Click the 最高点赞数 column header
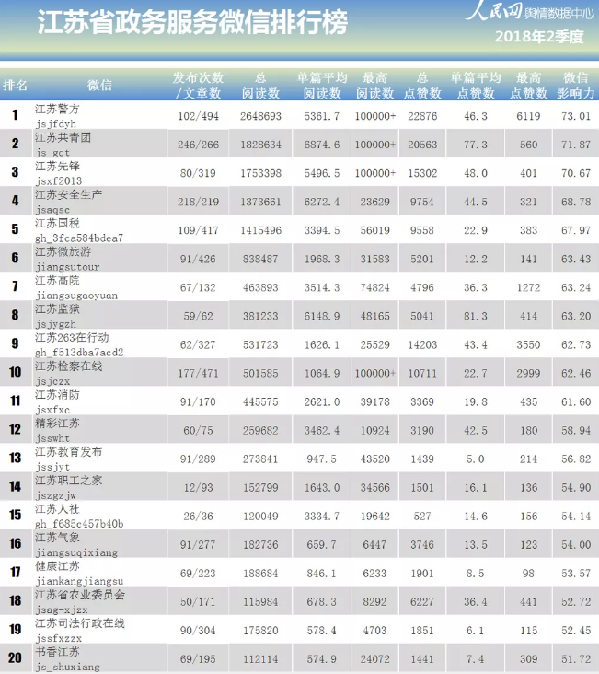 (528, 86)
